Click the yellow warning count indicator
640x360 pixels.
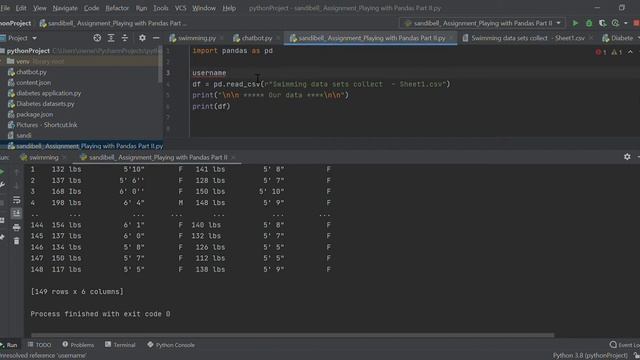pyautogui.click(x=616, y=52)
